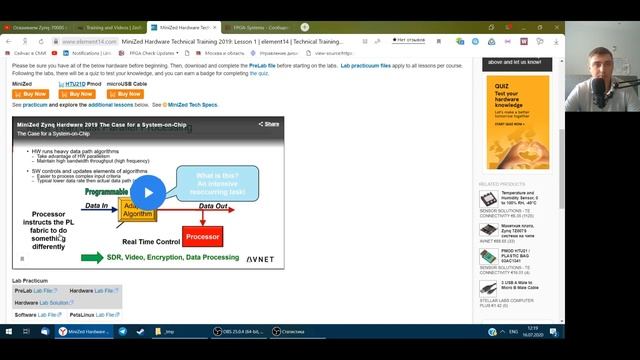Switch to the Training and Videos tab
The image size is (640, 360).
tap(110, 28)
